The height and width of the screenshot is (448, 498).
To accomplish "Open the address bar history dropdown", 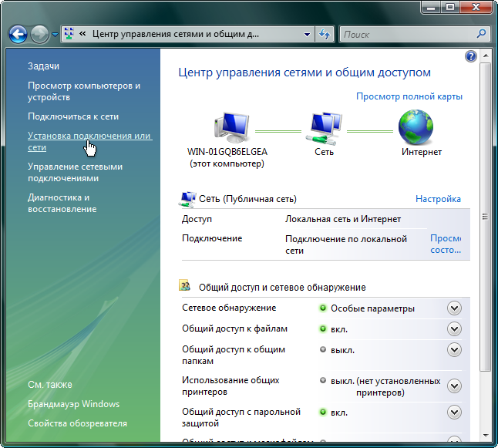I will tap(307, 35).
